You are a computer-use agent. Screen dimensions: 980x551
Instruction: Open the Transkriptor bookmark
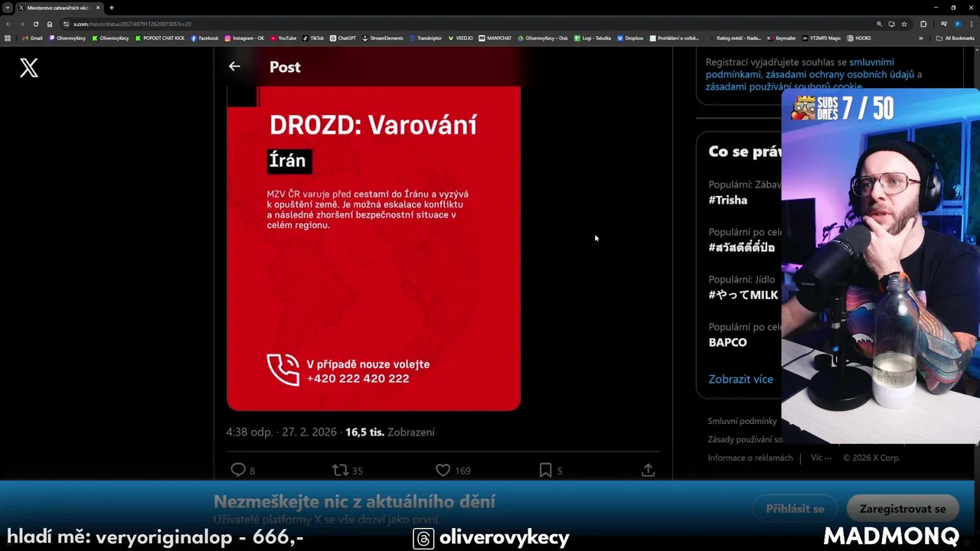point(425,37)
